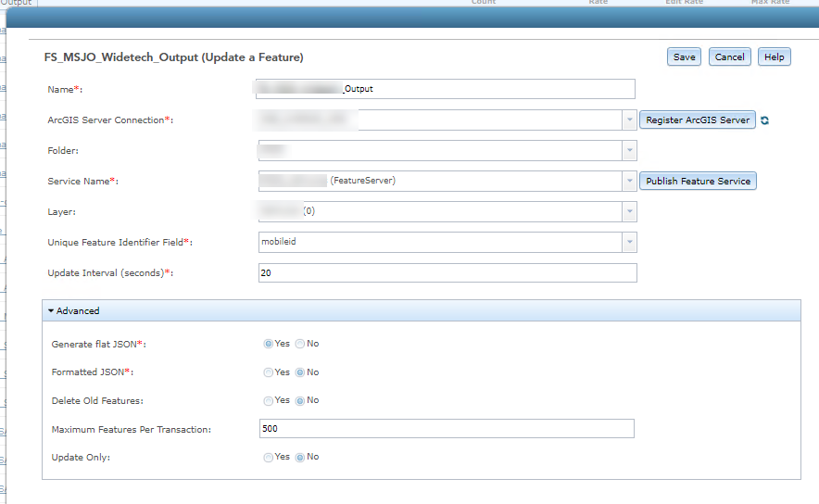The image size is (819, 504).
Task: Open Unique Feature Identifier Field dropdown
Action: coord(629,243)
